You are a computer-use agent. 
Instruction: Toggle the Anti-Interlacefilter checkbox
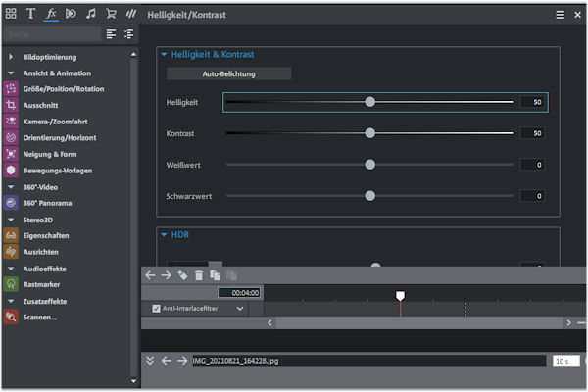click(157, 309)
